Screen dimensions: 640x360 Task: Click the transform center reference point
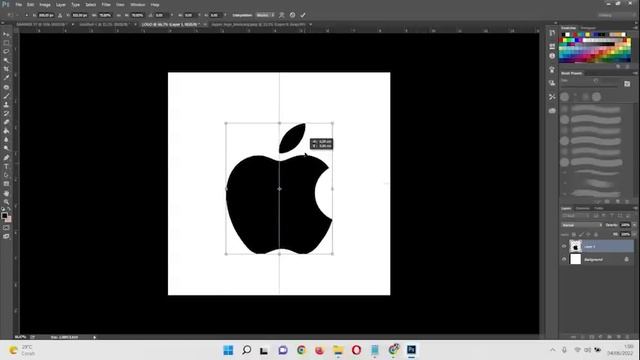[x=279, y=189]
